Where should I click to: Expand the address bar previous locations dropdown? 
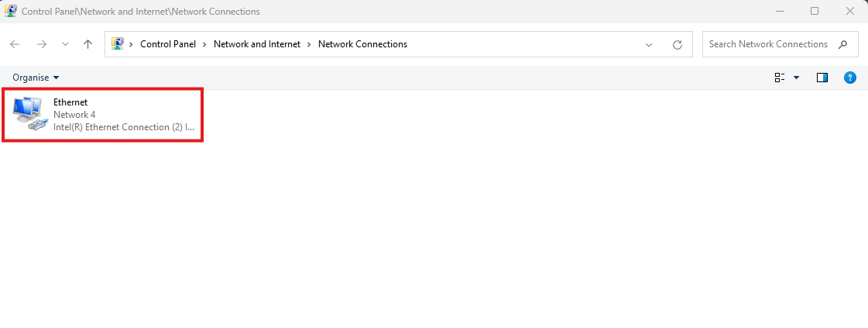pos(649,44)
